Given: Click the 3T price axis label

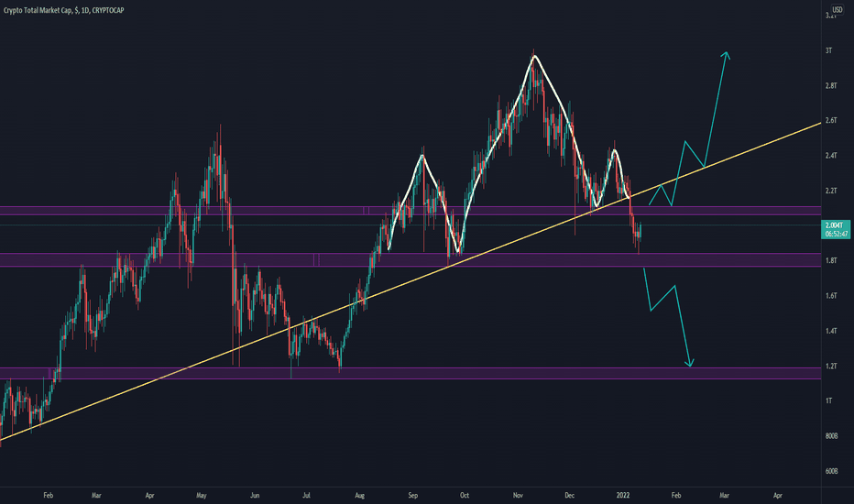Looking at the screenshot, I should (828, 50).
